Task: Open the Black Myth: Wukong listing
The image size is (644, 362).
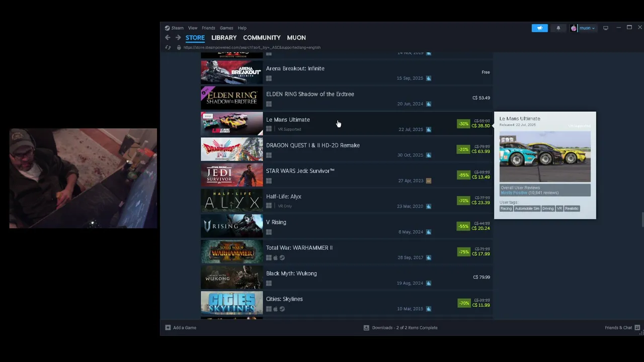Action: 346,278
